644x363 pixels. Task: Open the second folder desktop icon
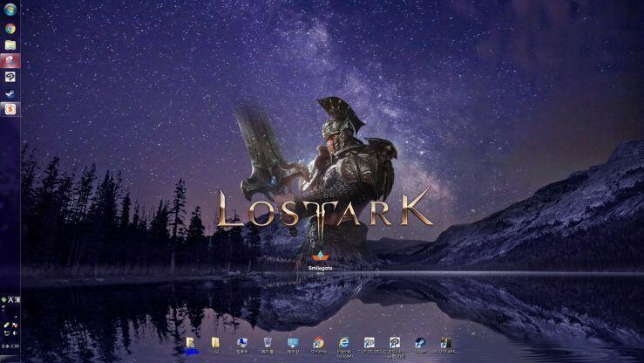(215, 346)
